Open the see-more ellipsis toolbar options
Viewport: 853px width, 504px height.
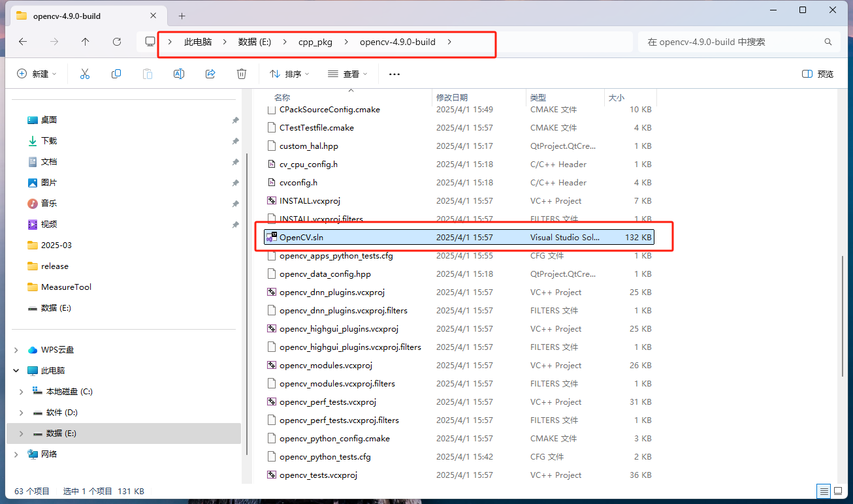click(x=394, y=73)
